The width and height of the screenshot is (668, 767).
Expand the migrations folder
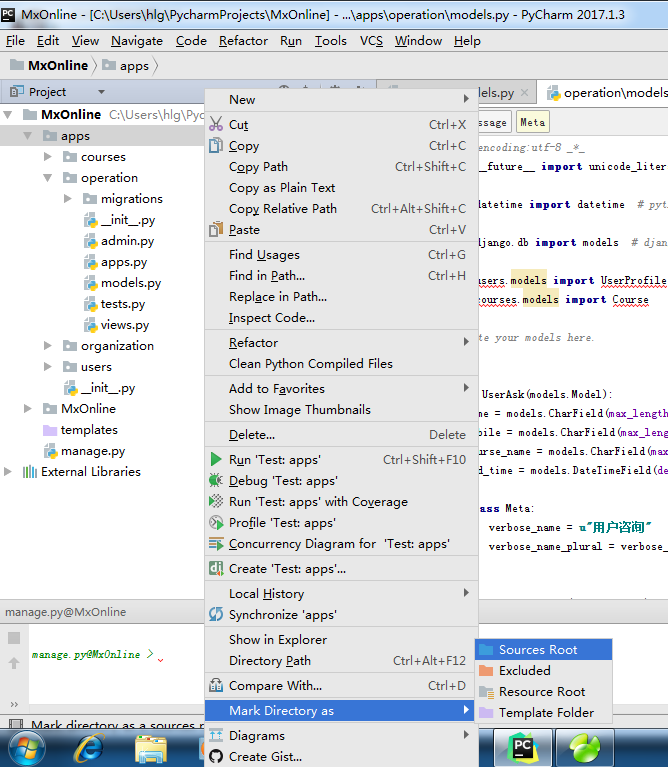[x=68, y=199]
